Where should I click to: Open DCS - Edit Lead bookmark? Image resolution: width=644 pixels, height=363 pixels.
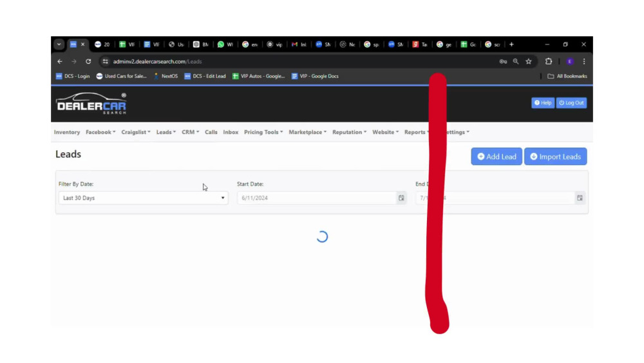205,77
